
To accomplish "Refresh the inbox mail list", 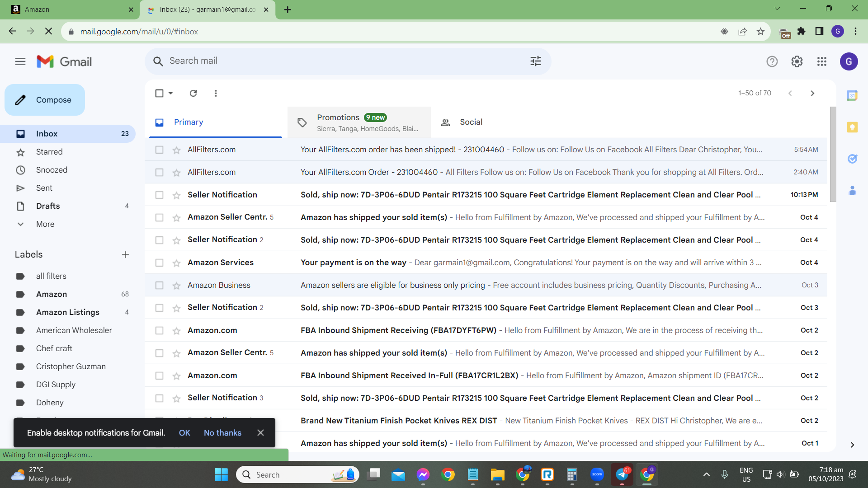I will click(x=193, y=93).
